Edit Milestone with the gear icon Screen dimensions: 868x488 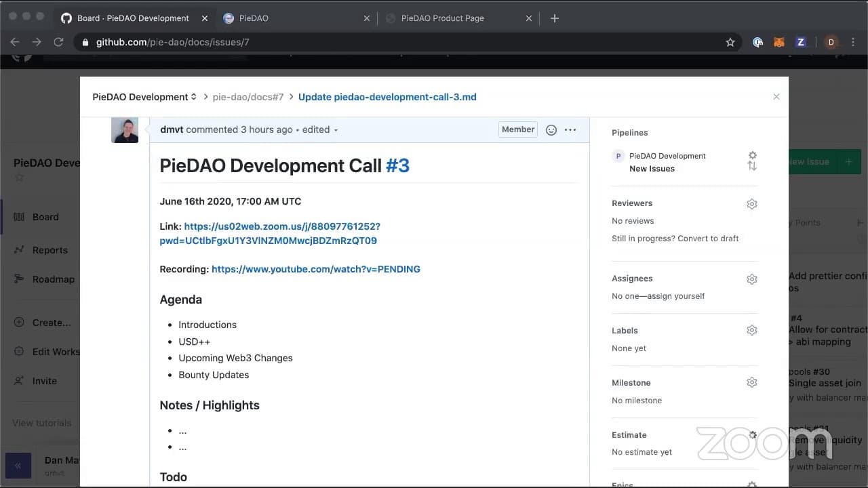click(x=752, y=382)
